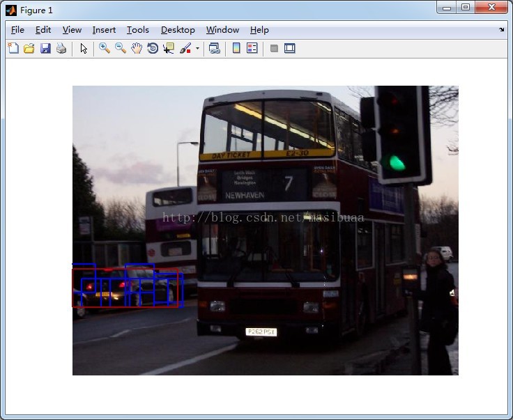Viewport: 513px width, 420px height.
Task: Activate the Zoom In tool
Action: 105,48
